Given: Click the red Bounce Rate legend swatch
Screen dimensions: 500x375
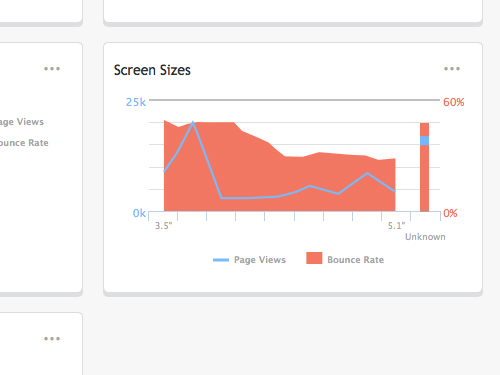Looking at the screenshot, I should [314, 258].
